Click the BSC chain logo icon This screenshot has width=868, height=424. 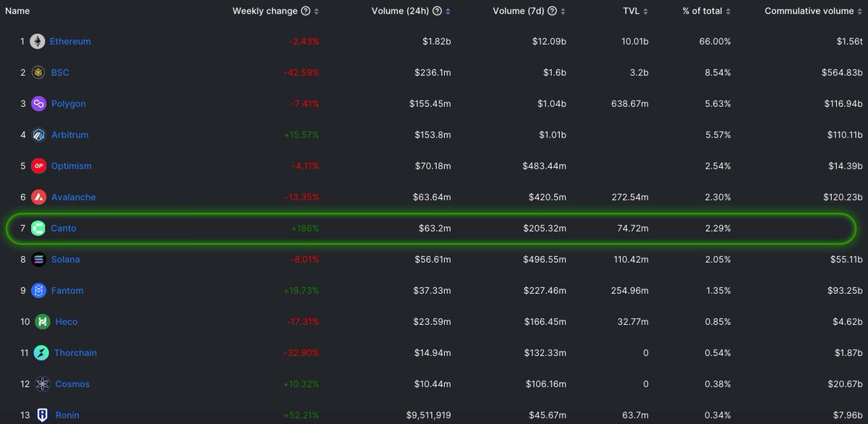click(x=37, y=72)
